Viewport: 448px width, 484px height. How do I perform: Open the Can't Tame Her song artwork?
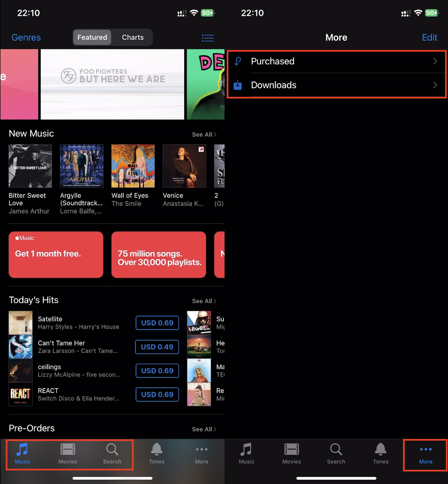(21, 347)
